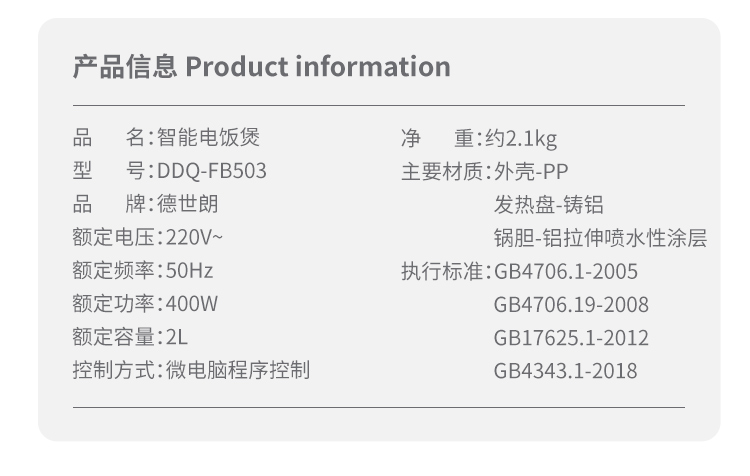Click the Product information heading
The width and height of the screenshot is (750, 476).
[x=262, y=67]
